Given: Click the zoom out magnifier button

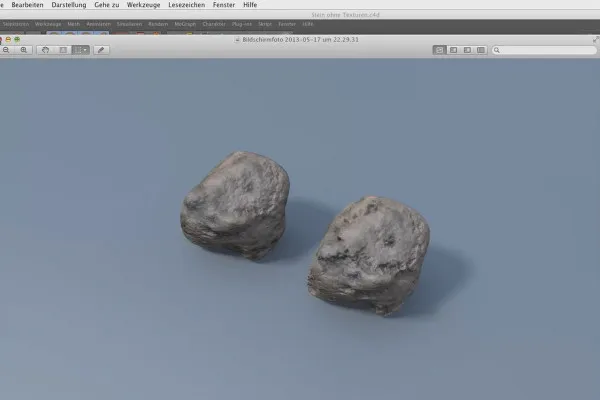Looking at the screenshot, I should [x=6, y=50].
